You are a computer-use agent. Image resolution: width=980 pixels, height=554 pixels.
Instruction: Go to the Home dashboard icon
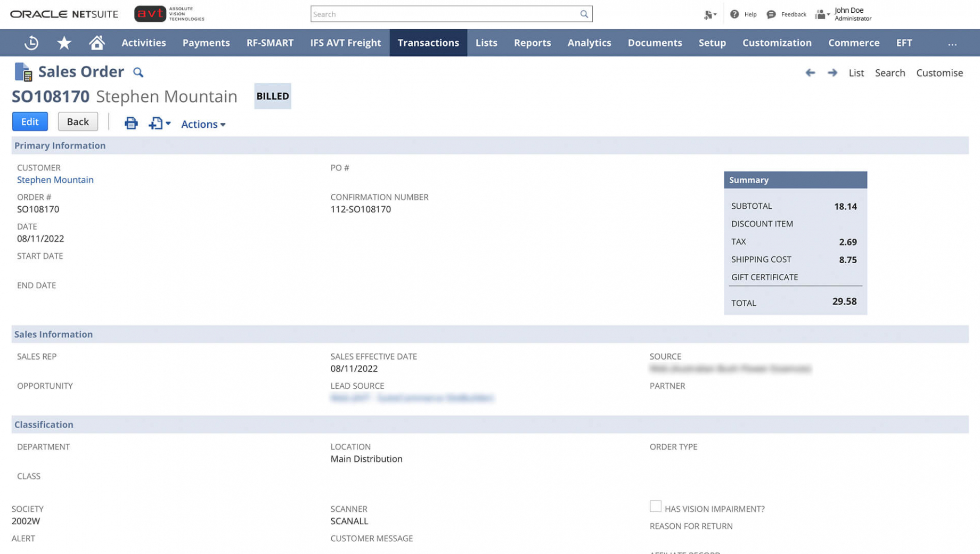[x=97, y=43]
